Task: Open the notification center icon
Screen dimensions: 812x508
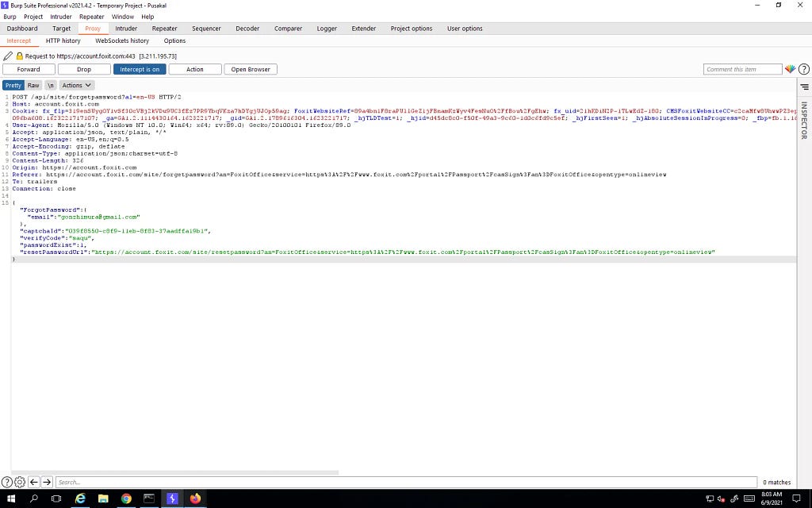Action: coord(797,498)
